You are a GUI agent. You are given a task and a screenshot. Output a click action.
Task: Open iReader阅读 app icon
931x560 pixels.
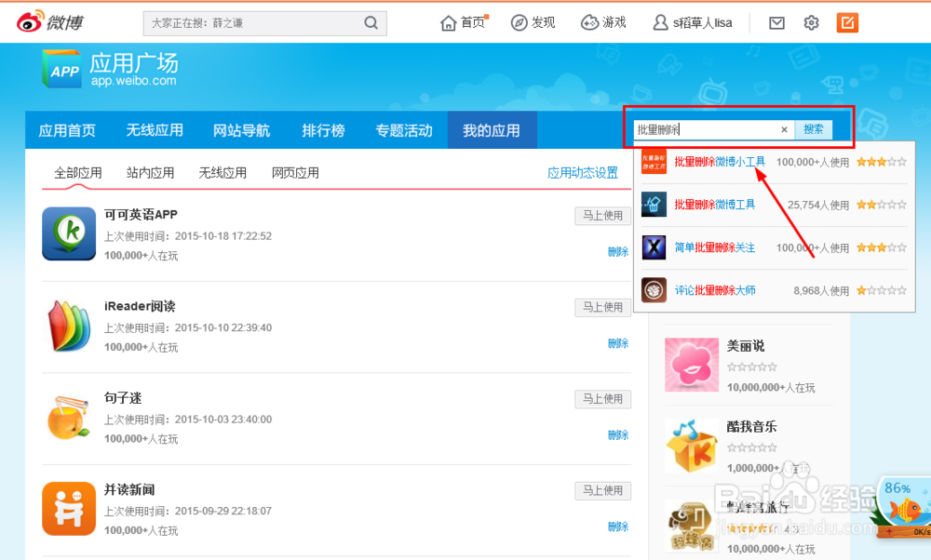pos(69,325)
